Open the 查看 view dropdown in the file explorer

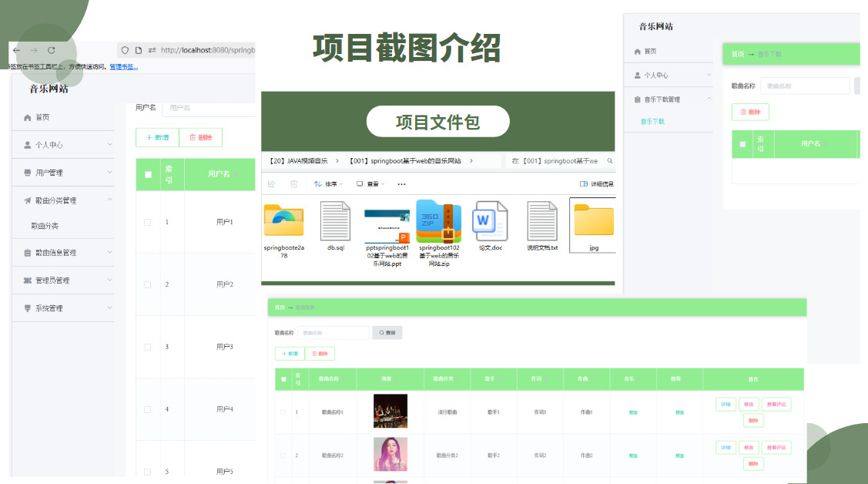click(x=370, y=184)
